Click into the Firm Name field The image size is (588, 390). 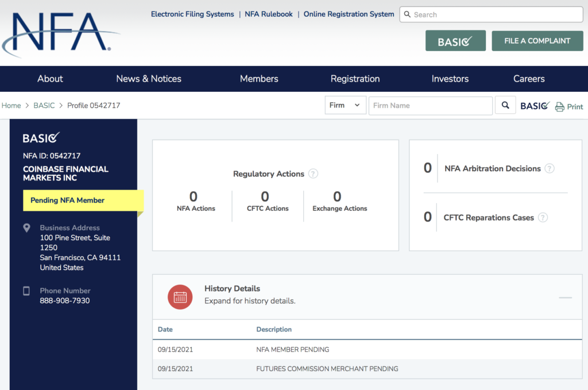(431, 105)
